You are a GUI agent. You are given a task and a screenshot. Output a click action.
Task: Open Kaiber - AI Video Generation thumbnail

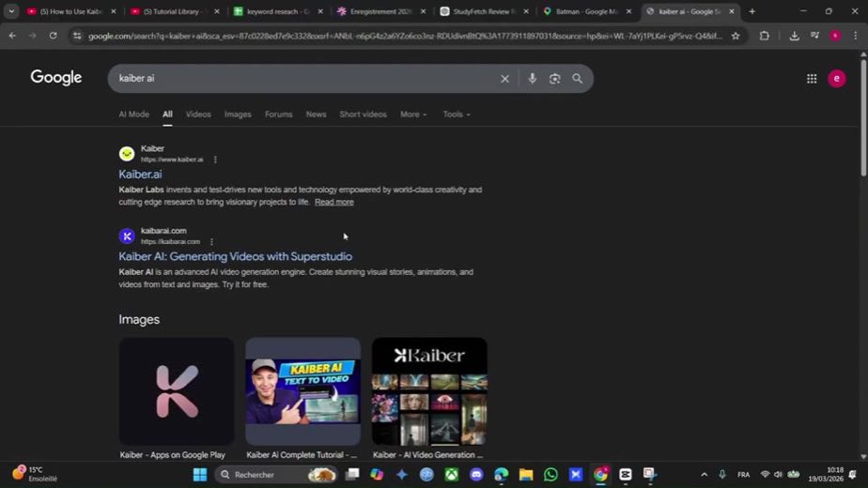(x=429, y=391)
